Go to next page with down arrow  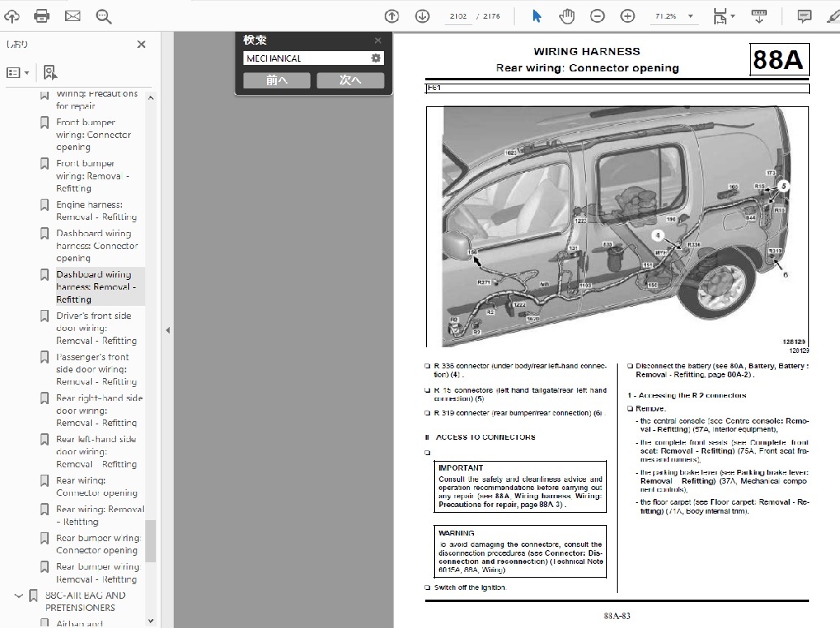pyautogui.click(x=422, y=15)
